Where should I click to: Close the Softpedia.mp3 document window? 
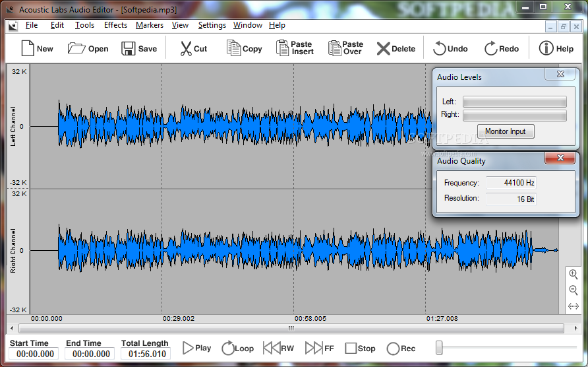point(575,26)
